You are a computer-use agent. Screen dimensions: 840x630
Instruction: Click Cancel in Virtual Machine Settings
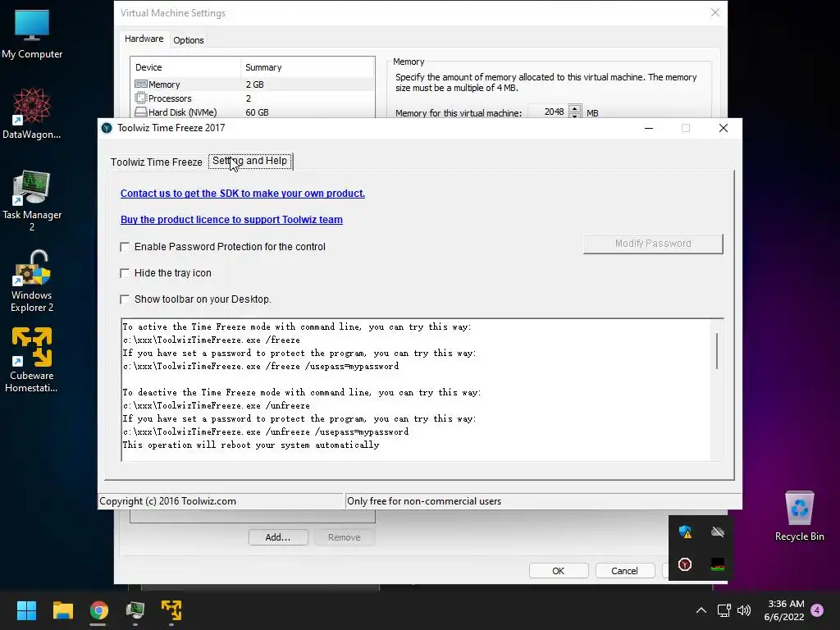click(624, 571)
